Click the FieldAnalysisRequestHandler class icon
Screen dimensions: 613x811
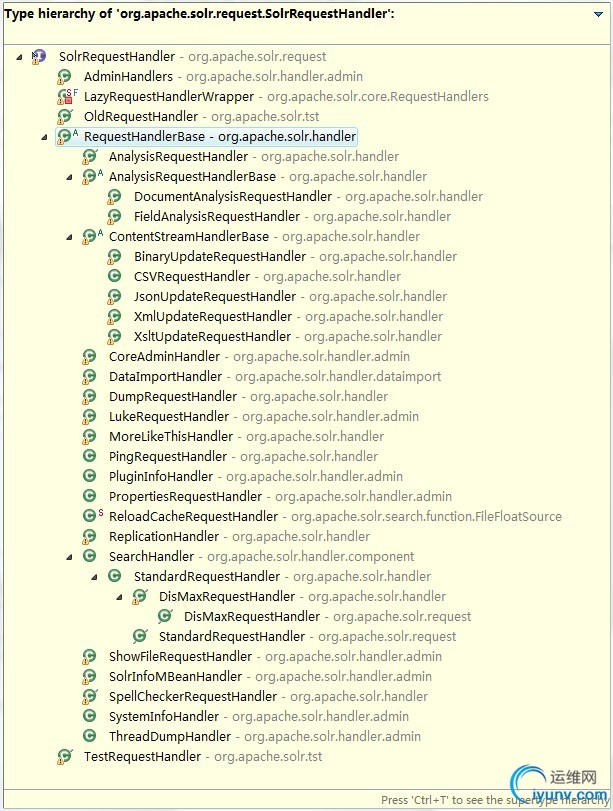(114, 216)
